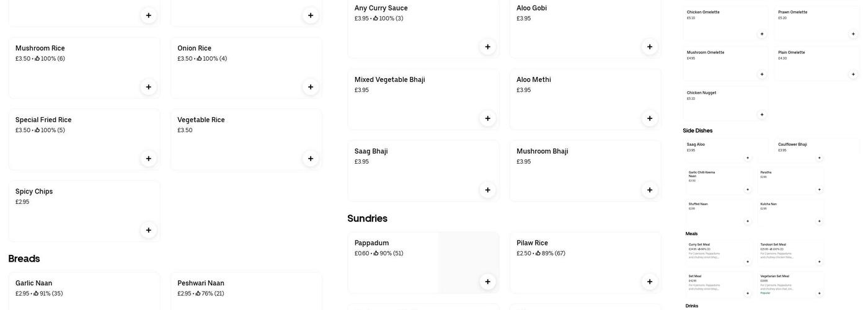Add Plain Omelette with its plus icon
This screenshot has height=310, width=868.
853,74
